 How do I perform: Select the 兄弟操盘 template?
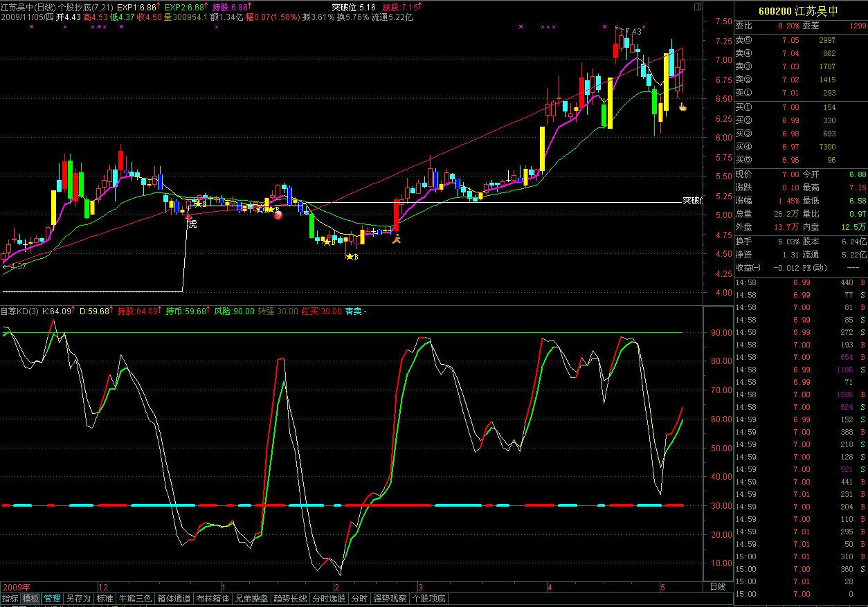click(251, 599)
